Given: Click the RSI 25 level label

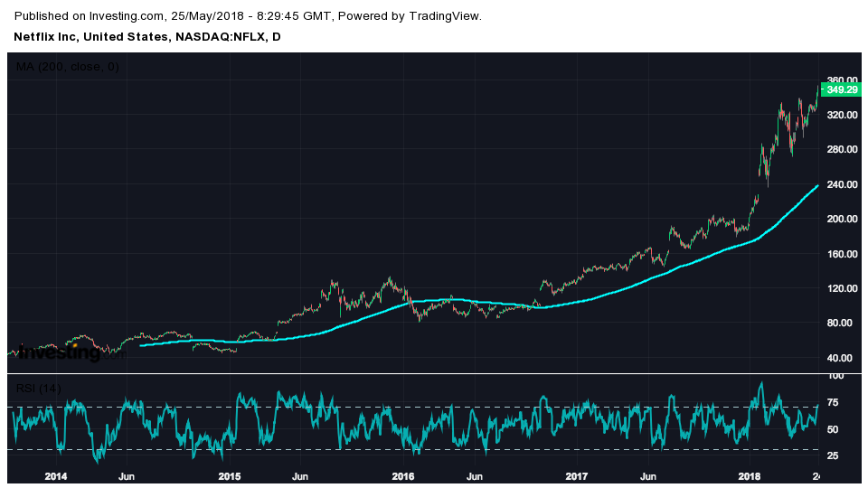Looking at the screenshot, I should [x=833, y=455].
